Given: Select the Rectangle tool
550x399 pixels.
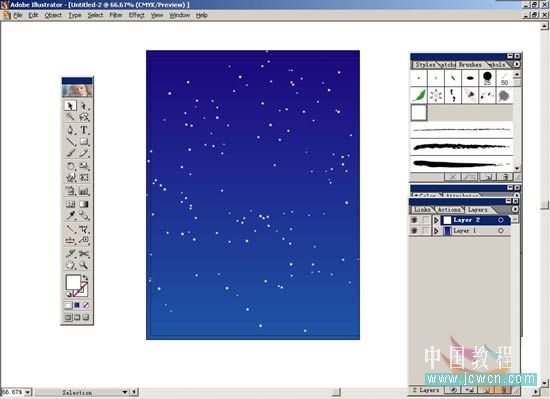Looking at the screenshot, I should (x=83, y=142).
